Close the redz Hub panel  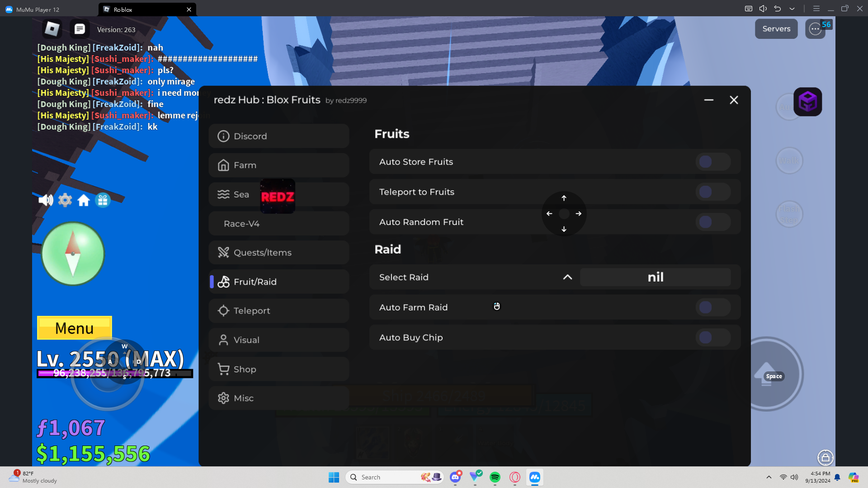point(734,100)
